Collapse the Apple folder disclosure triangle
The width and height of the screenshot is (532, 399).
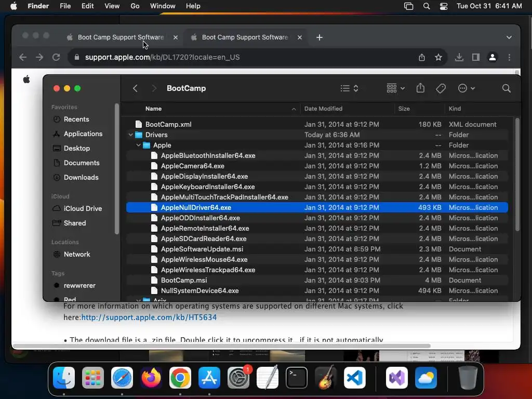tap(138, 145)
